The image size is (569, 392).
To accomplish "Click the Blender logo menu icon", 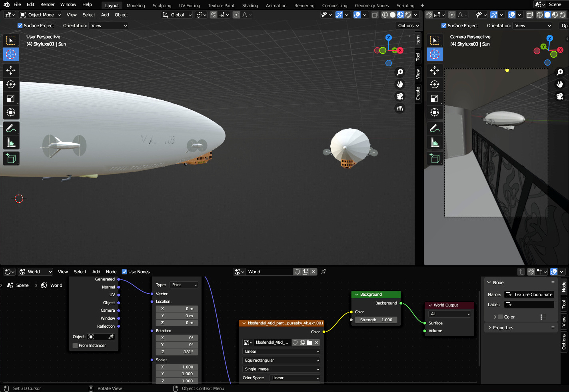I will click(x=6, y=4).
